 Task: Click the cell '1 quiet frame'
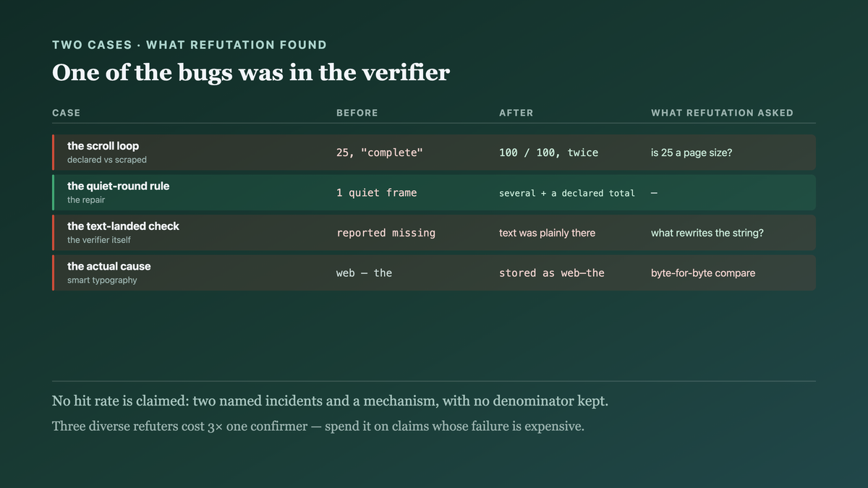click(376, 193)
